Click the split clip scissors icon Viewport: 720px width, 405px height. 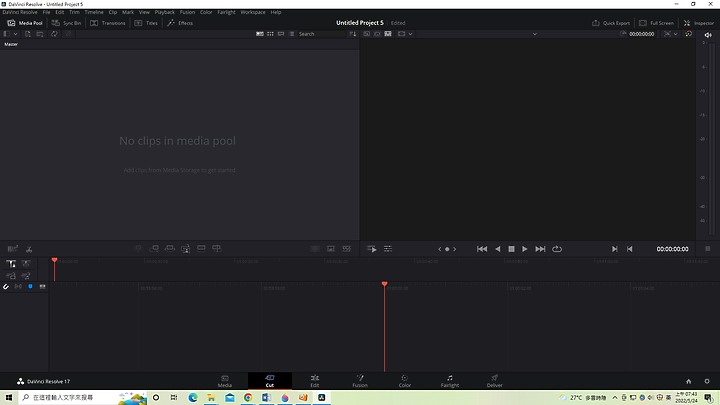click(x=29, y=249)
